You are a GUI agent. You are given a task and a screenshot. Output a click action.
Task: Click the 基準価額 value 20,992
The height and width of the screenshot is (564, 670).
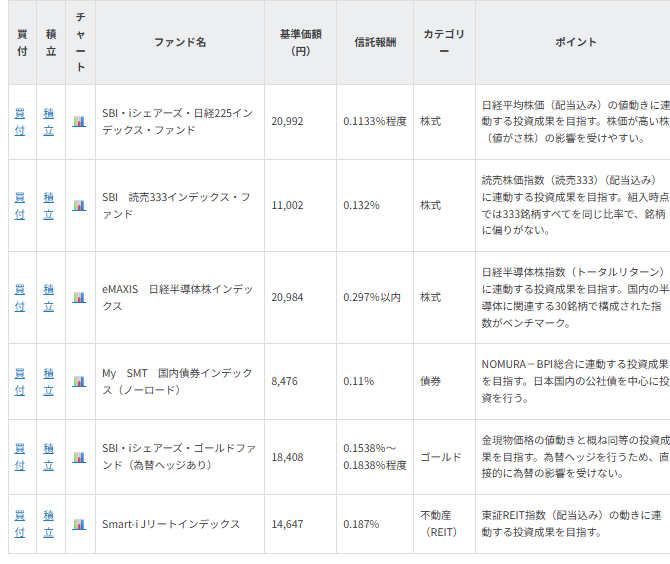287,122
